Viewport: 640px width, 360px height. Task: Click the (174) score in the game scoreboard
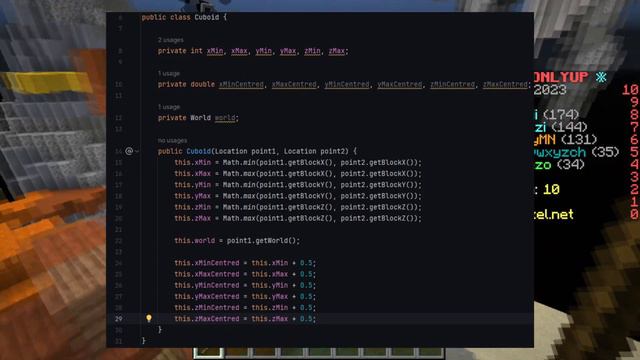561,114
